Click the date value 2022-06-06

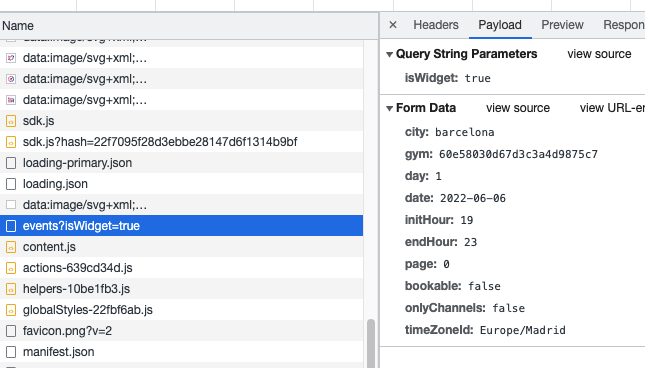pyautogui.click(x=473, y=198)
